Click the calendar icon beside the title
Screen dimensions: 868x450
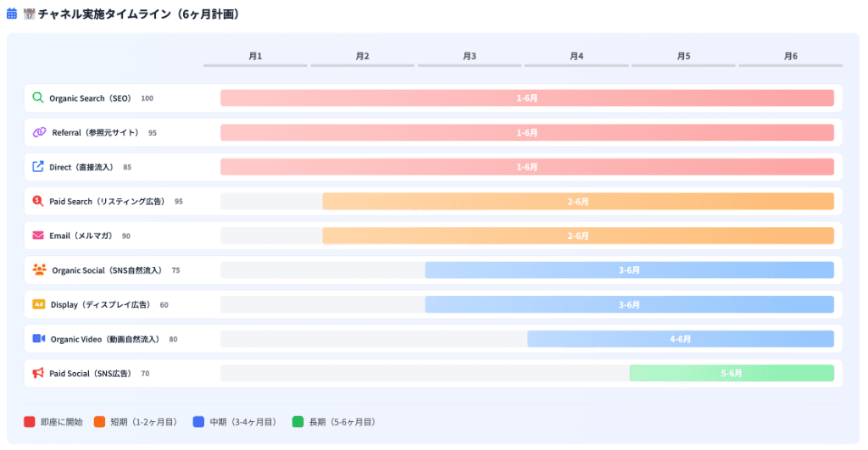pyautogui.click(x=12, y=14)
